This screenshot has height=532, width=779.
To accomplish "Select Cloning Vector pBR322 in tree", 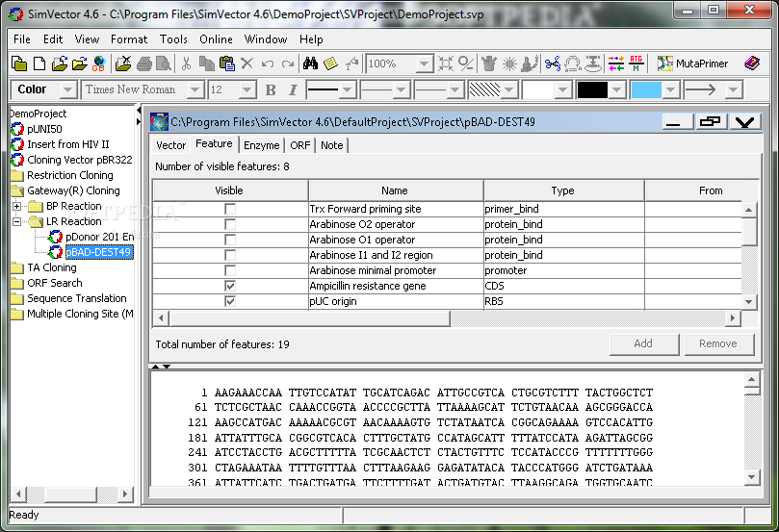I will [x=80, y=160].
